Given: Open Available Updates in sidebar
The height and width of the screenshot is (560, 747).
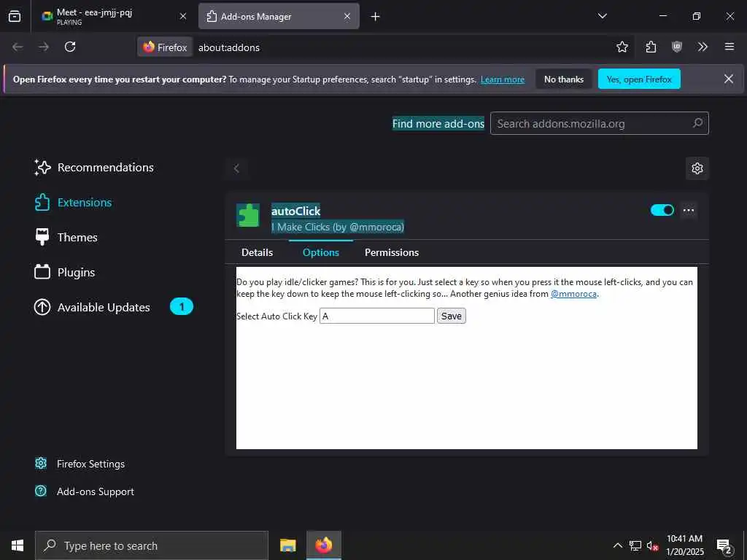Looking at the screenshot, I should point(92,307).
